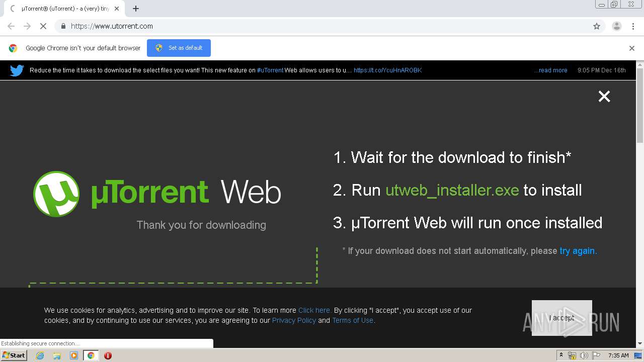Open the cookies Click here link
The width and height of the screenshot is (644, 362).
[314, 310]
